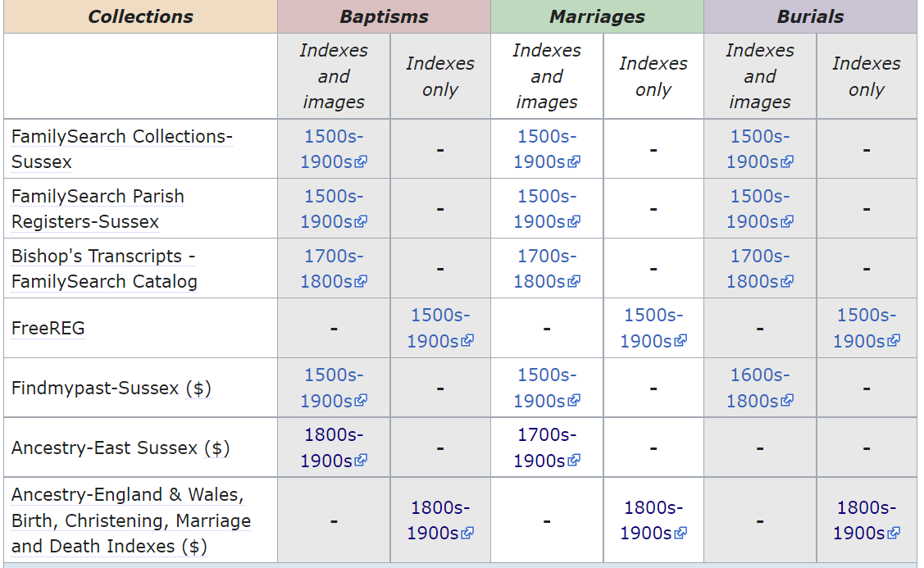The height and width of the screenshot is (568, 924).
Task: Click the FreeREG row label
Action: coord(48,328)
